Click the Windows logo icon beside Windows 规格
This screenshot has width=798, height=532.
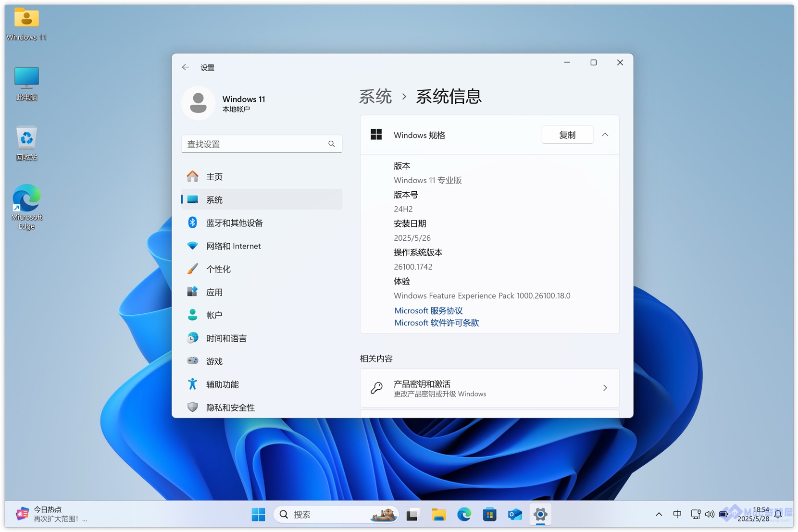376,135
